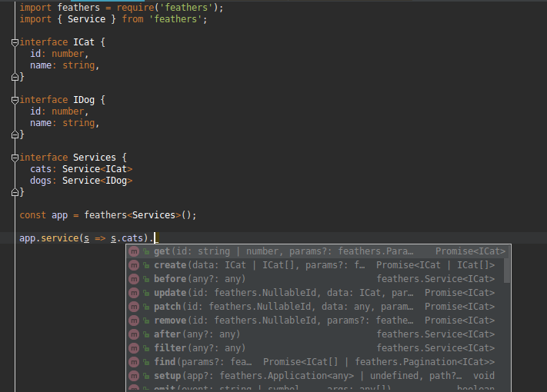Click the 'cats: Service<ICat>' property line
This screenshot has height=392, width=547.
(82, 169)
